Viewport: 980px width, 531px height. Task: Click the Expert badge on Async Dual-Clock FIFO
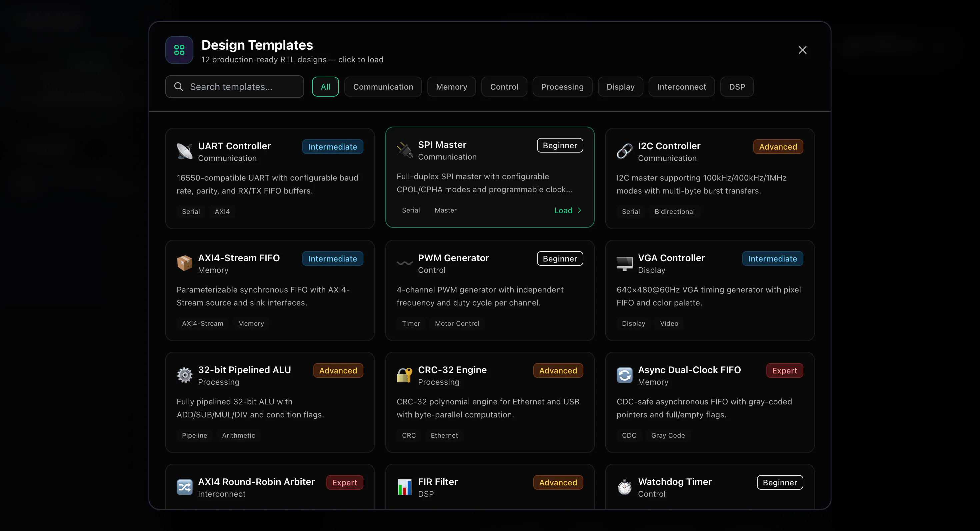784,370
